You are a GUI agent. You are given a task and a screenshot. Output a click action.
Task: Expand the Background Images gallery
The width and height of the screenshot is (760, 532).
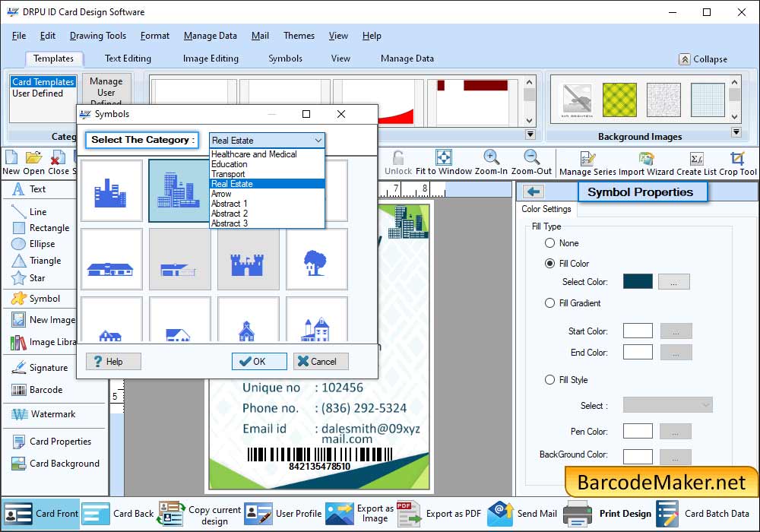[736, 132]
